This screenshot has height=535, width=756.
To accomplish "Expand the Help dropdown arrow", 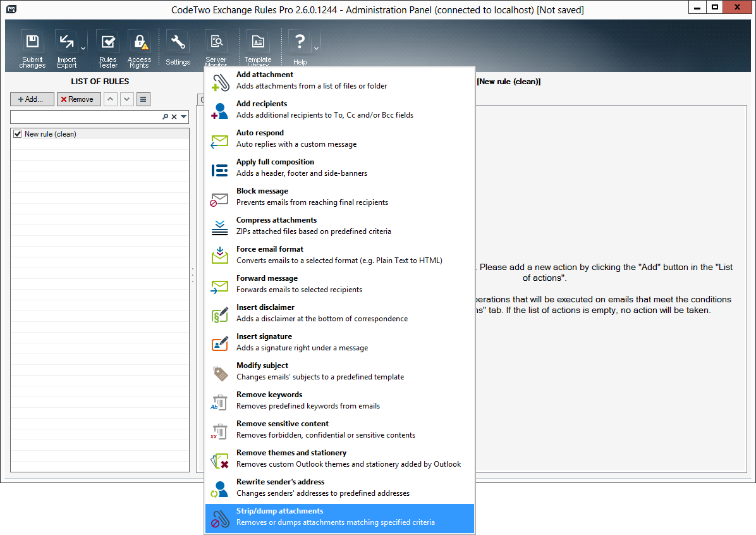I will click(x=316, y=48).
